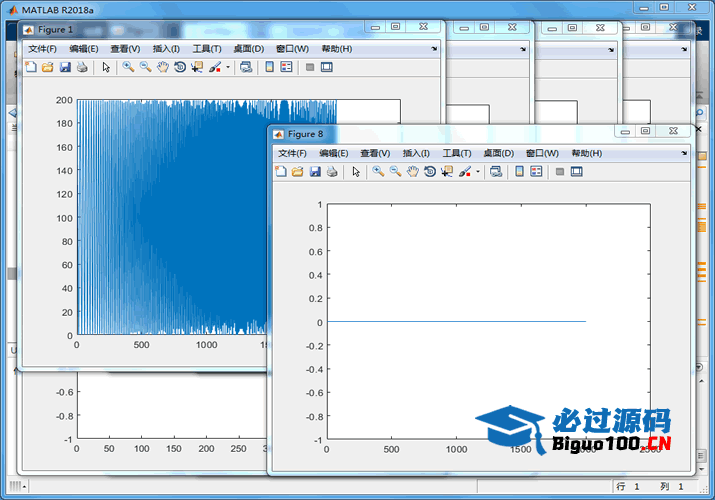Open 文件(F) menu in Figure 1

(42, 48)
